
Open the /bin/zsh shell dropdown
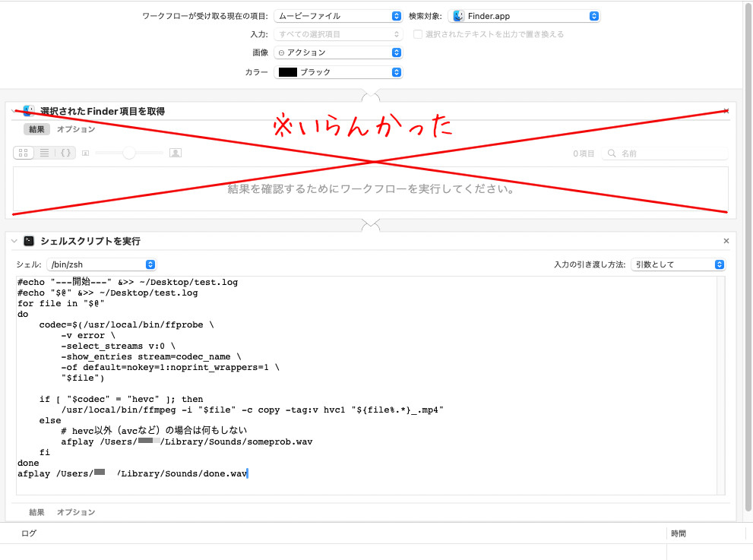tap(101, 264)
